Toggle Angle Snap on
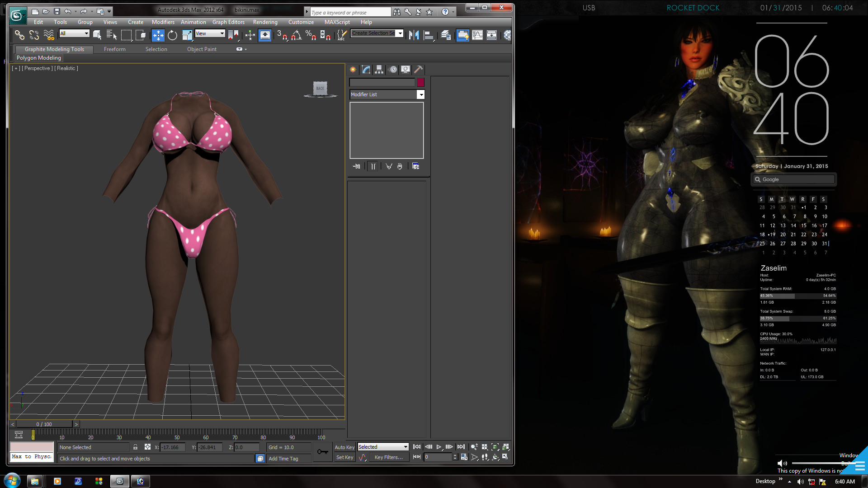 pos(297,35)
